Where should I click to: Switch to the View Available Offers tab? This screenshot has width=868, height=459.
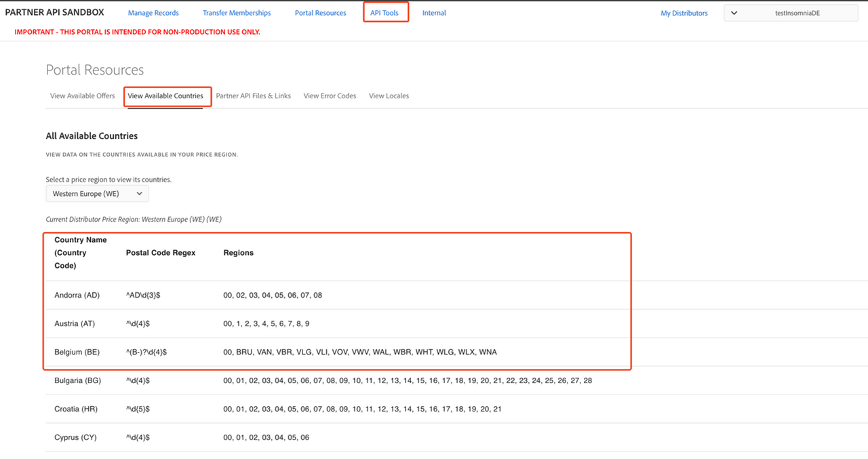[x=82, y=96]
